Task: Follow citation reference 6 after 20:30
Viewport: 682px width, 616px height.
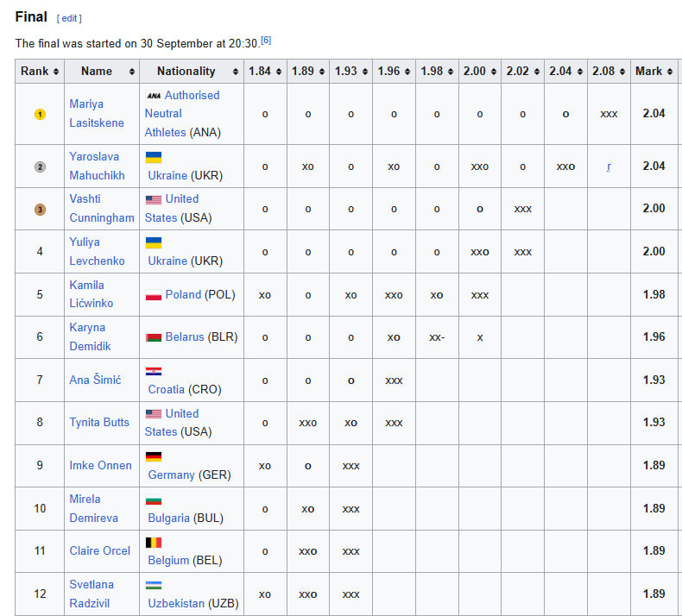Action: pyautogui.click(x=266, y=40)
